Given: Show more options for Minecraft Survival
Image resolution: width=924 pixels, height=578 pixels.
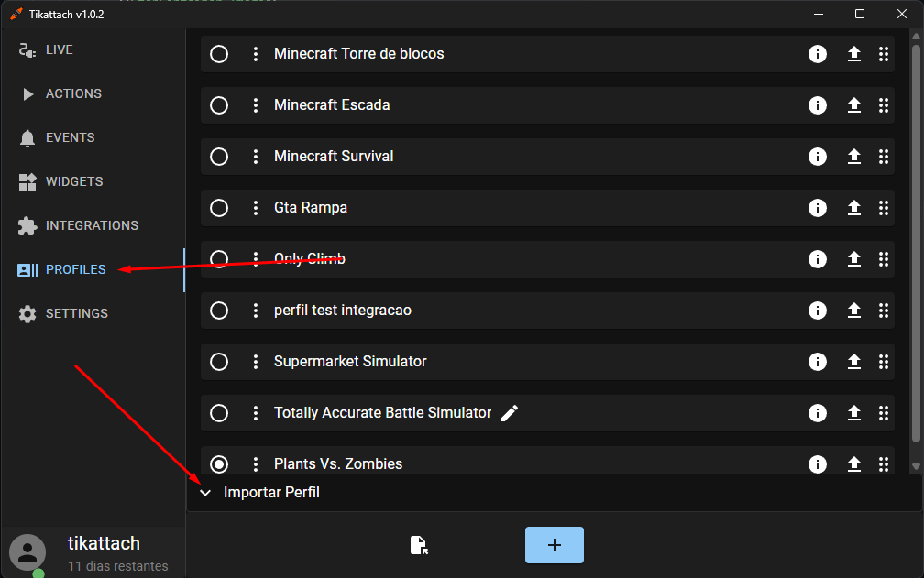Looking at the screenshot, I should tap(255, 157).
